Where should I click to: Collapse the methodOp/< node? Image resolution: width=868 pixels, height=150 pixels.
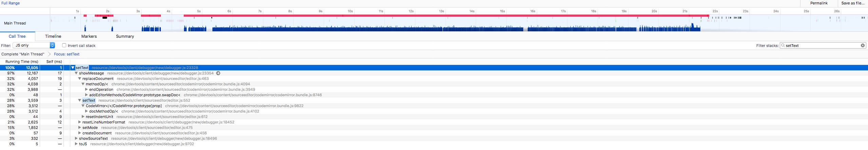click(x=83, y=84)
